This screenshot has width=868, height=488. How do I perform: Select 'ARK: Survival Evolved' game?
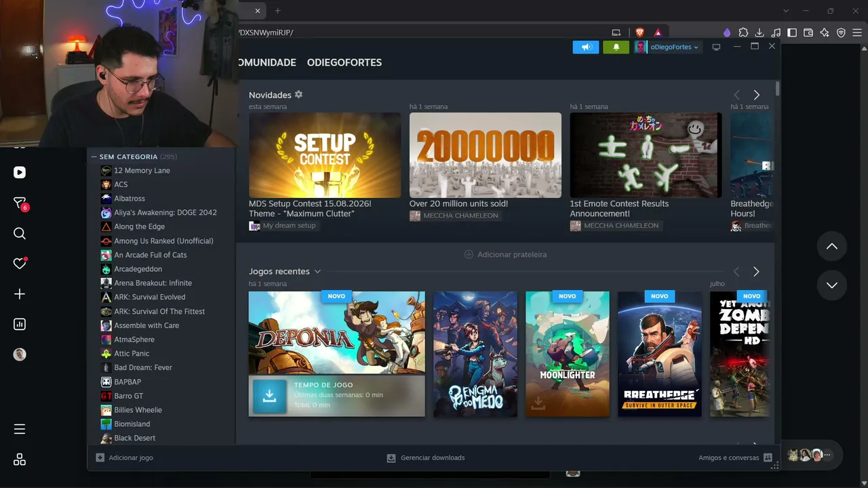(149, 297)
